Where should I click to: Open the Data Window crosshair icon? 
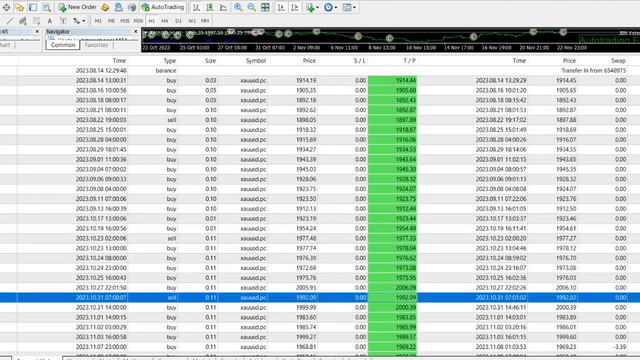tap(7, 7)
